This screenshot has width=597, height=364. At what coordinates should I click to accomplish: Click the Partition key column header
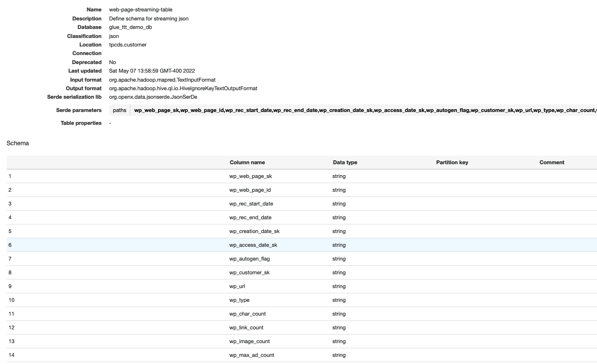452,162
